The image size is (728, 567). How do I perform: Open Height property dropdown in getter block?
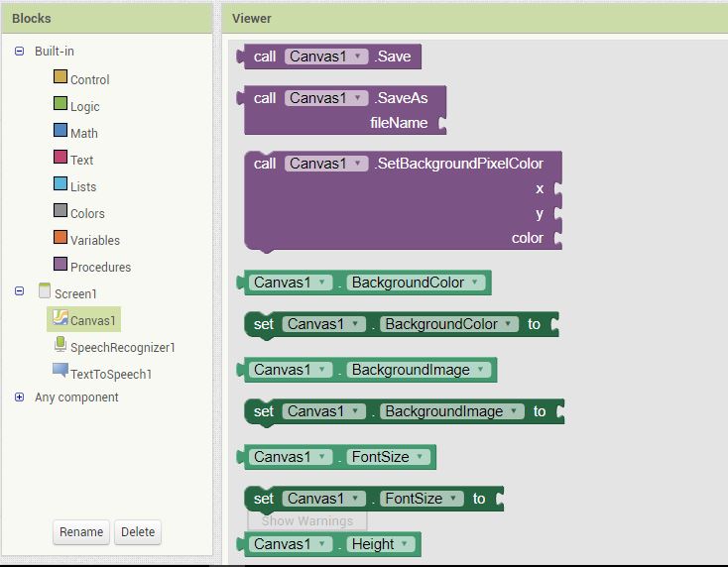tap(381, 544)
